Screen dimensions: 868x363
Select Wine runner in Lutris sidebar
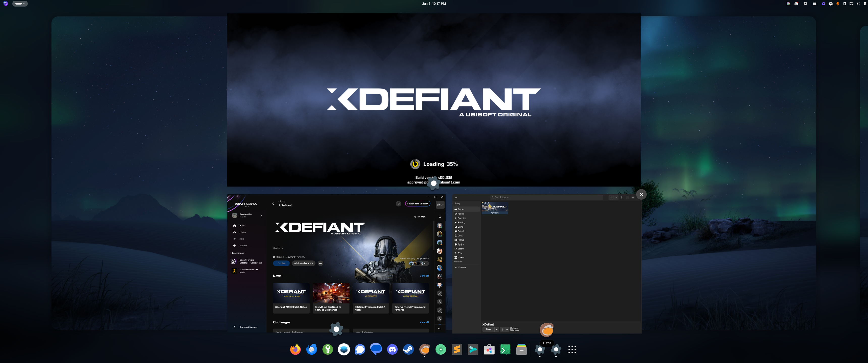[459, 253]
